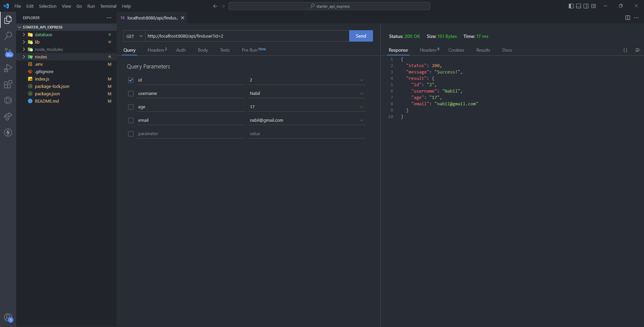
Task: Click the empty parameter value field
Action: (x=307, y=133)
